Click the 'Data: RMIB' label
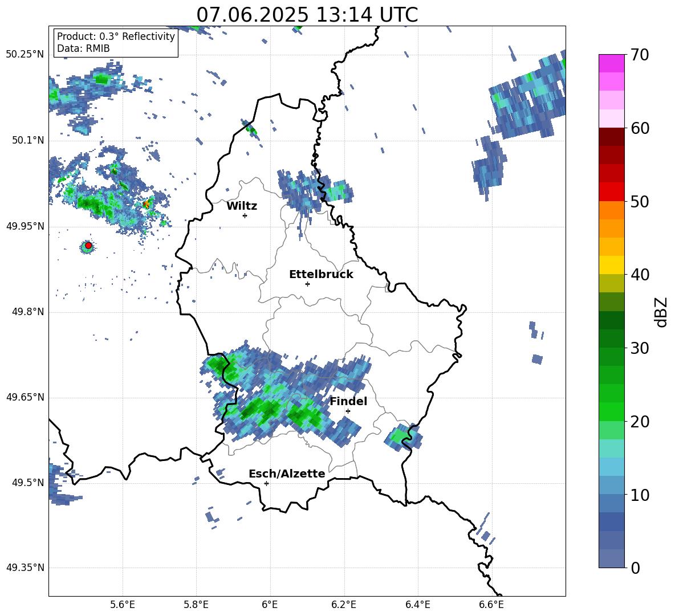Screen dimensions: 675x616 pos(83,48)
